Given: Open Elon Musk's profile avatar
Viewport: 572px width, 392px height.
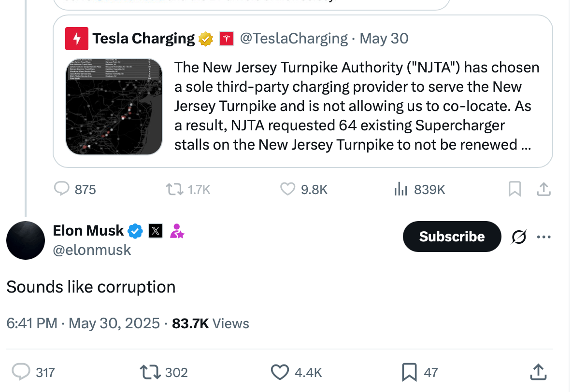Looking at the screenshot, I should (26, 240).
